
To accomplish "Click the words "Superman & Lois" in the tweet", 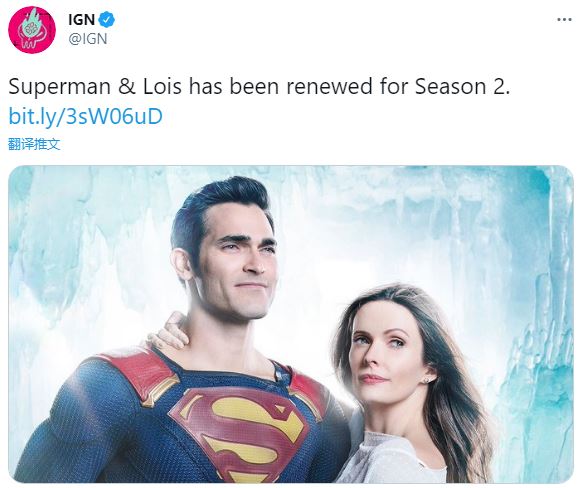I will [x=95, y=87].
